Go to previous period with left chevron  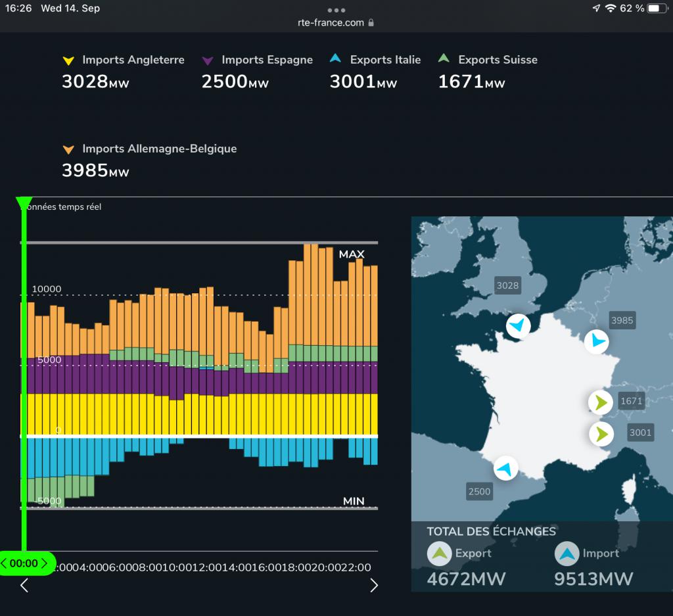click(24, 585)
